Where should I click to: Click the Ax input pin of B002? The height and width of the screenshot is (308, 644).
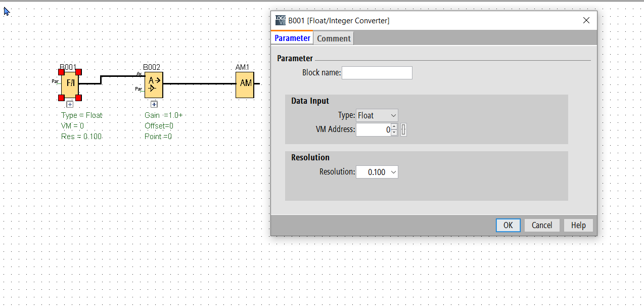[139, 74]
